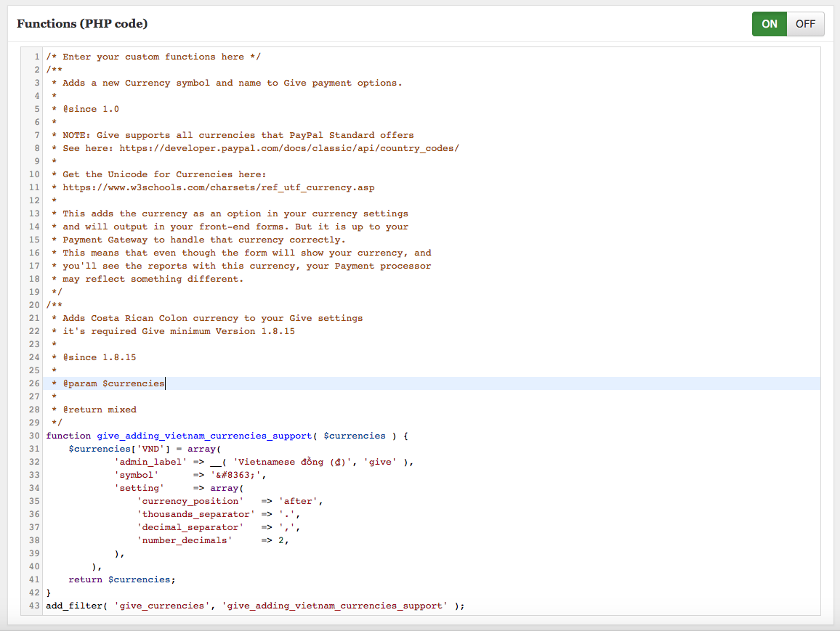Click the 'currency_position' key
Viewport: 840px width, 631px height.
[190, 502]
